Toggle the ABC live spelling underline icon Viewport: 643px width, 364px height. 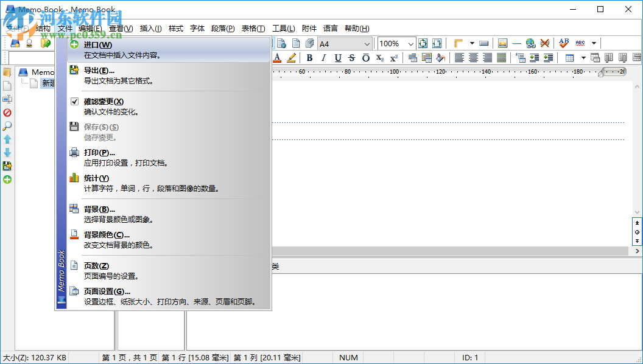tap(580, 43)
